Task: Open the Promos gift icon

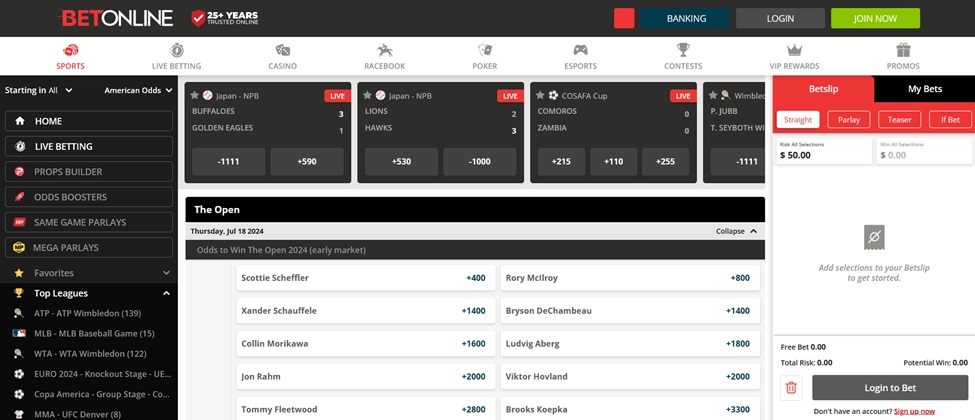Action: coord(903,50)
